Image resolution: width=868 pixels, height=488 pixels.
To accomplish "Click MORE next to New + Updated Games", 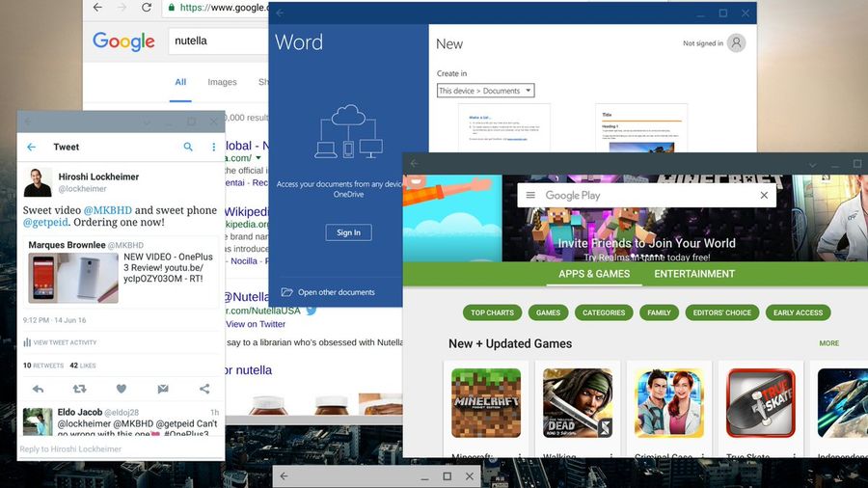I will pyautogui.click(x=828, y=343).
